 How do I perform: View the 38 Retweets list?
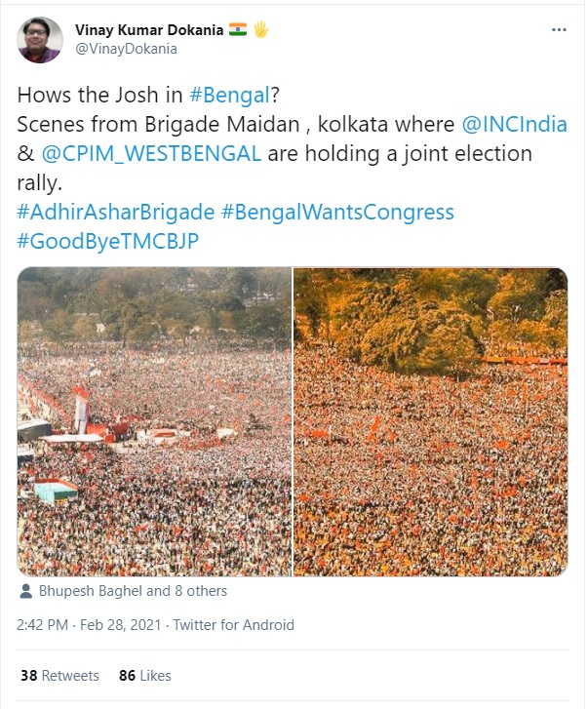[x=59, y=675]
